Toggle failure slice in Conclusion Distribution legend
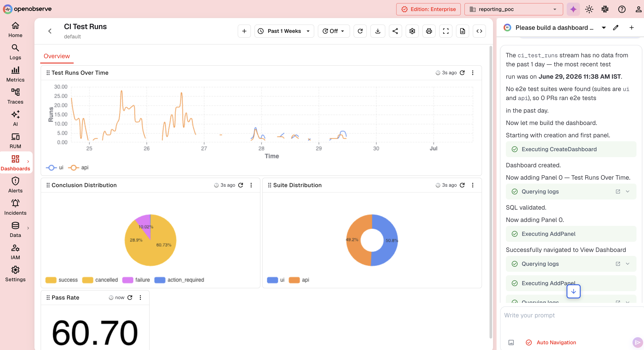Image resolution: width=644 pixels, height=350 pixels. [136, 280]
